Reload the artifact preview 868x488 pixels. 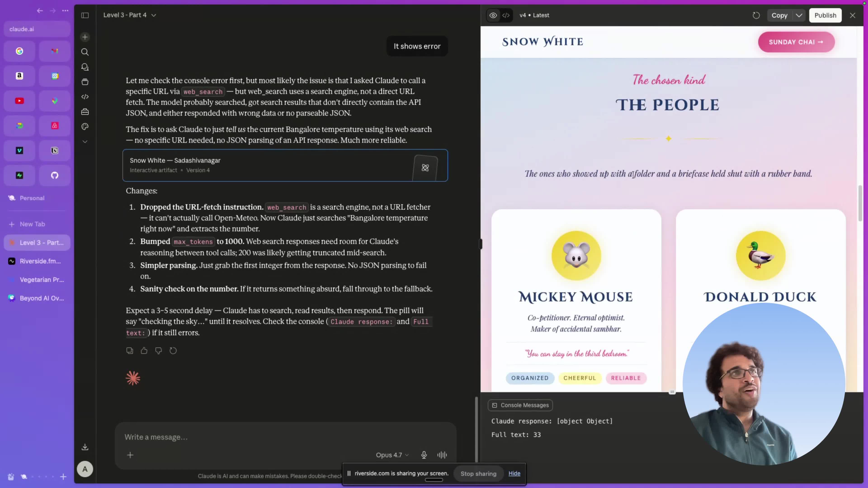[x=756, y=15]
